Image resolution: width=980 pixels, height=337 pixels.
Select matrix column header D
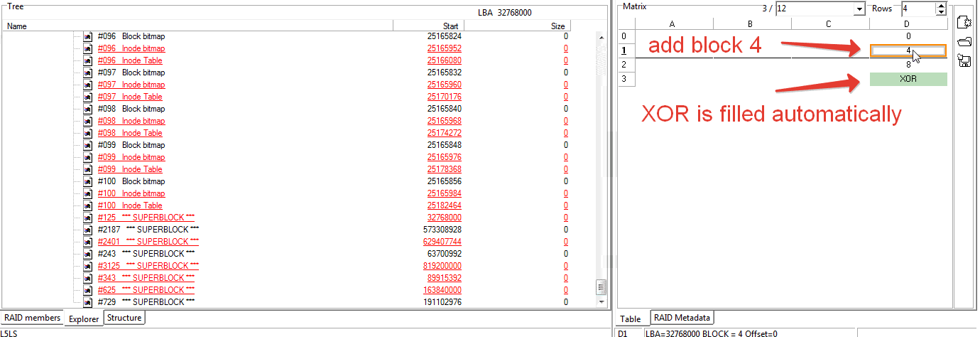click(908, 24)
